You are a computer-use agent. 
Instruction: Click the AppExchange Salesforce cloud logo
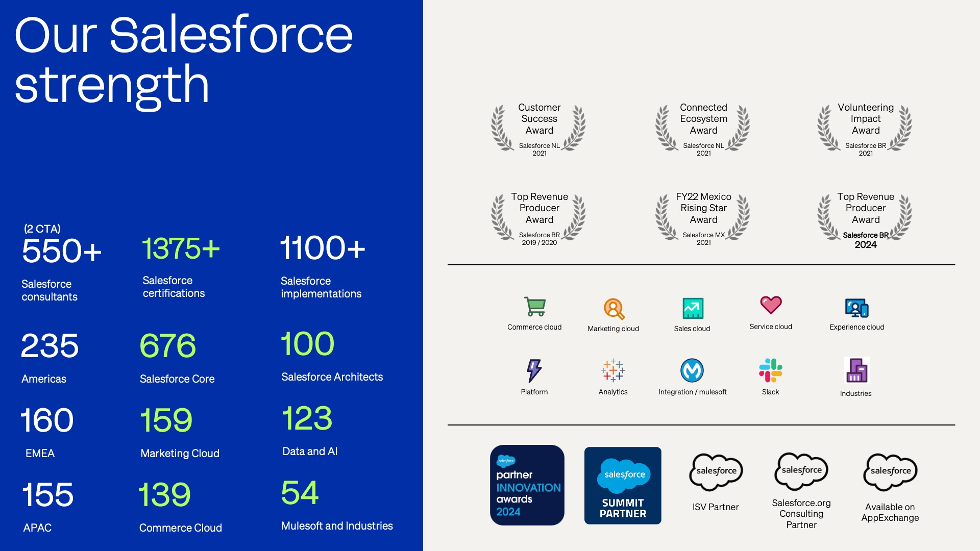pos(891,472)
